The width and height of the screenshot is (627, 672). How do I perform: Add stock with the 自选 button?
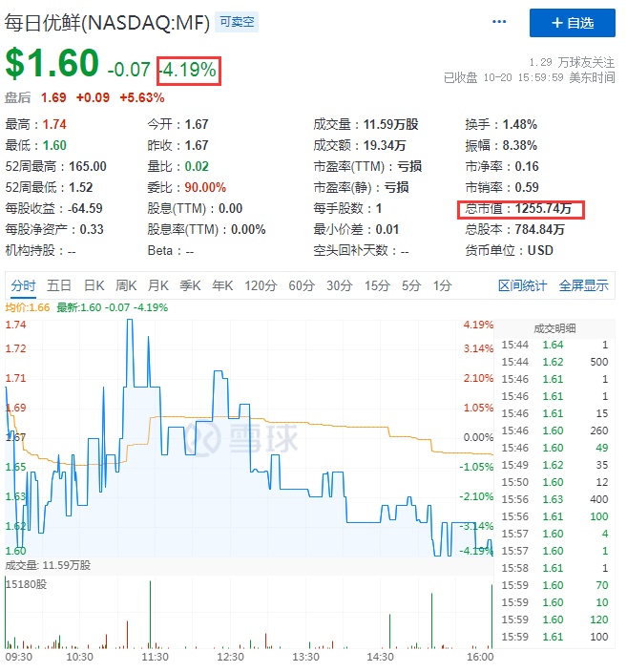[x=573, y=23]
